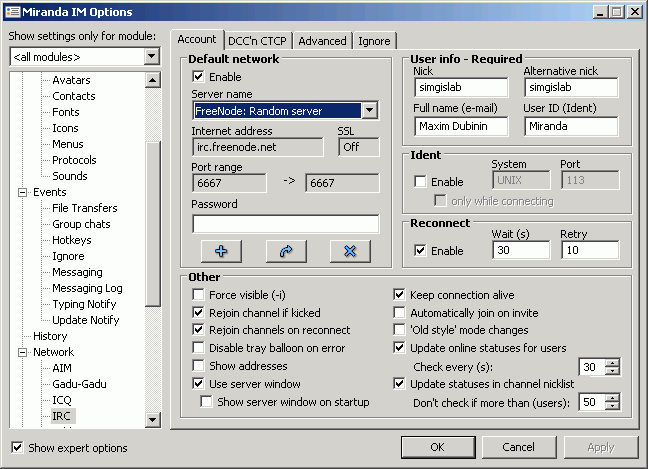Toggle Rejoin channel if kicked
This screenshot has width=648, height=469.
(198, 312)
